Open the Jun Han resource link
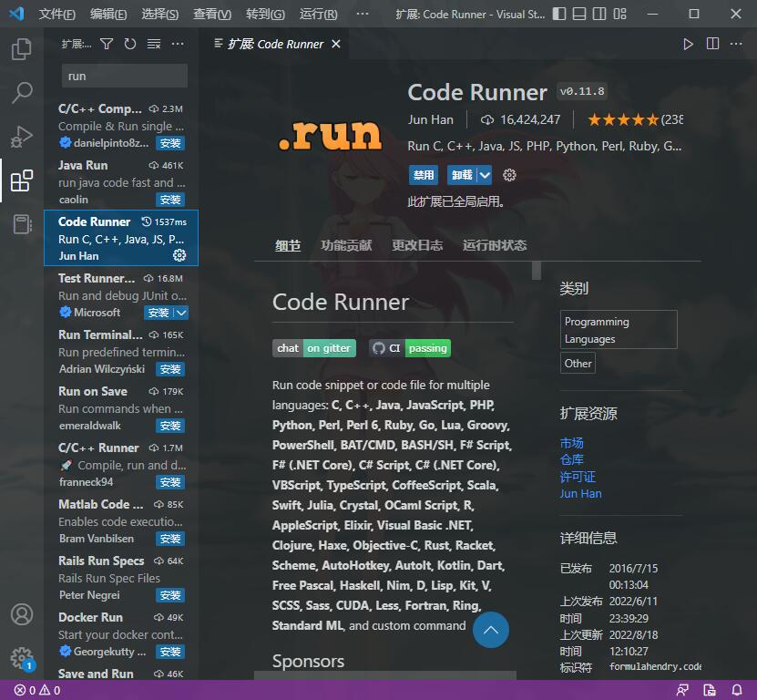The width and height of the screenshot is (757, 700). coord(580,494)
